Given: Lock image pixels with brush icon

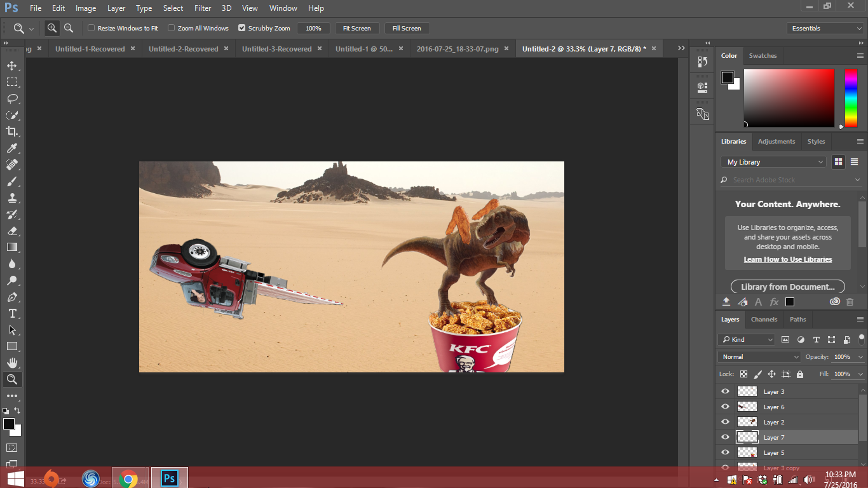Looking at the screenshot, I should point(757,374).
